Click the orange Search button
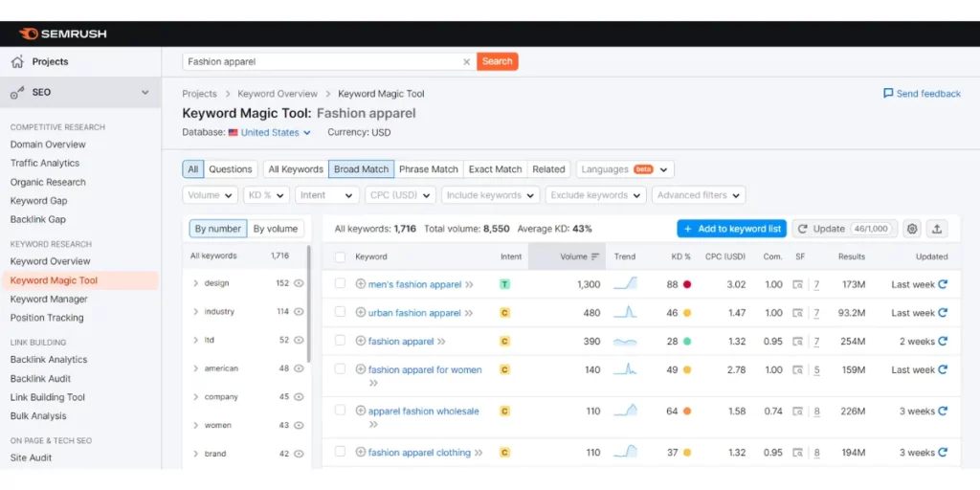Image resolution: width=980 pixels, height=490 pixels. tap(498, 61)
